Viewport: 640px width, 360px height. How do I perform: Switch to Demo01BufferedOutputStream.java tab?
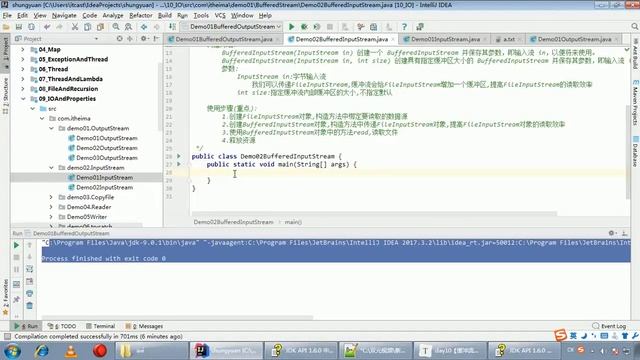[x=224, y=39]
